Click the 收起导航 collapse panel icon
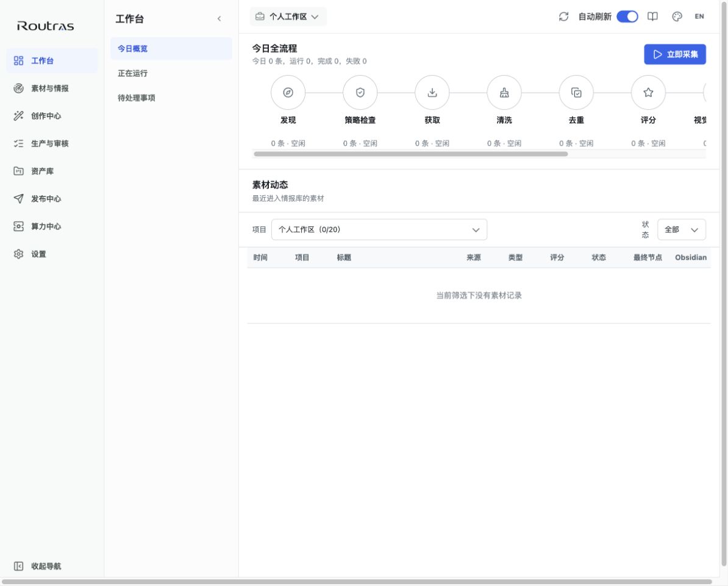 pyautogui.click(x=18, y=566)
